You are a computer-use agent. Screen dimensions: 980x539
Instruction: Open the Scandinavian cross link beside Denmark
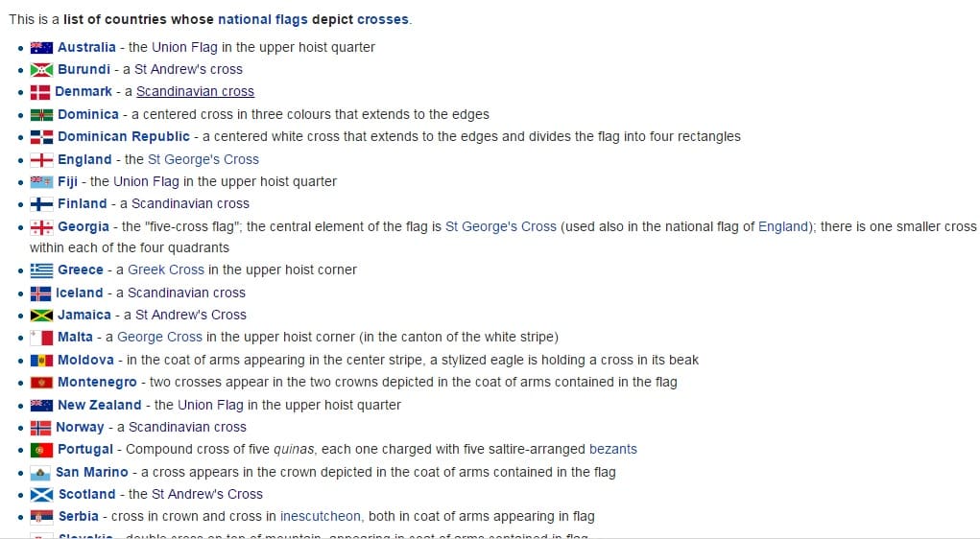pos(195,92)
